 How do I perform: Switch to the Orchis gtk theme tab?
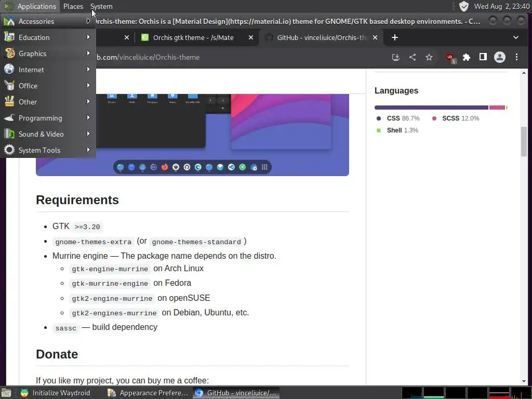[193, 37]
